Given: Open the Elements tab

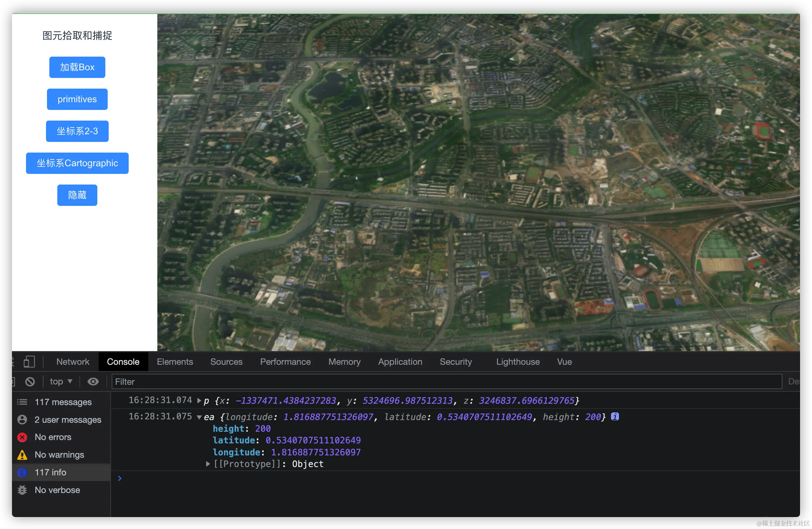Looking at the screenshot, I should 175,361.
